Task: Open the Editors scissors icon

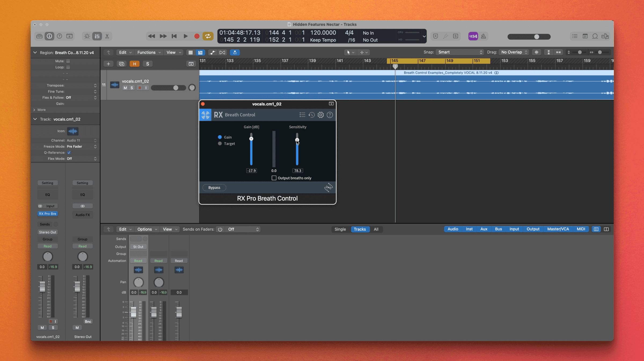Action: click(107, 36)
